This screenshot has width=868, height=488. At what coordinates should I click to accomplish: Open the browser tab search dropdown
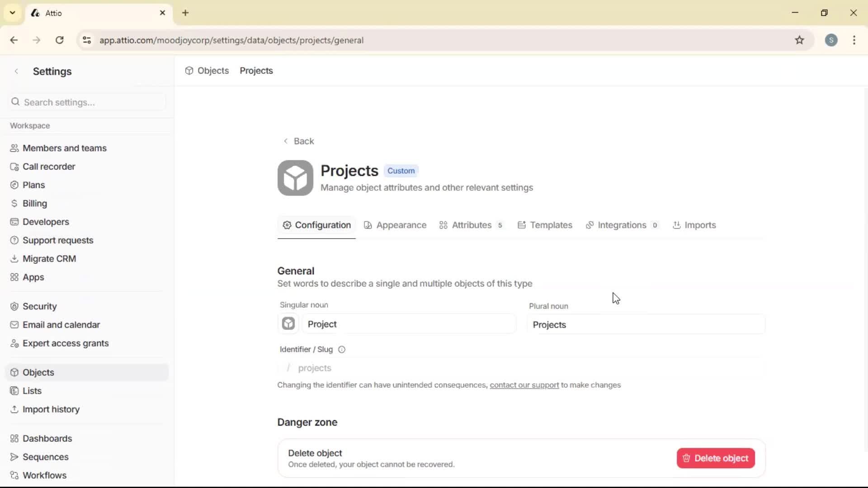[x=12, y=13]
